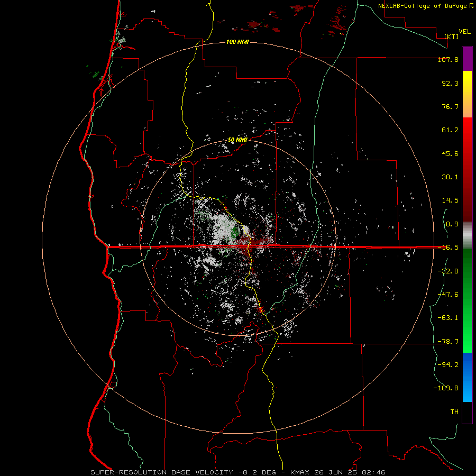Click the -0.2 DEG elevation angle text
The width and height of the screenshot is (476, 476).
(257, 472)
